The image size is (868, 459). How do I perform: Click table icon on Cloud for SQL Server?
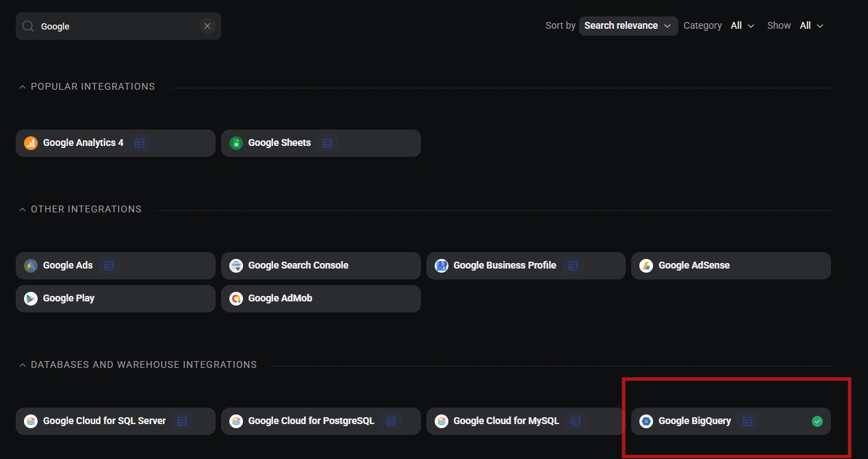point(182,421)
